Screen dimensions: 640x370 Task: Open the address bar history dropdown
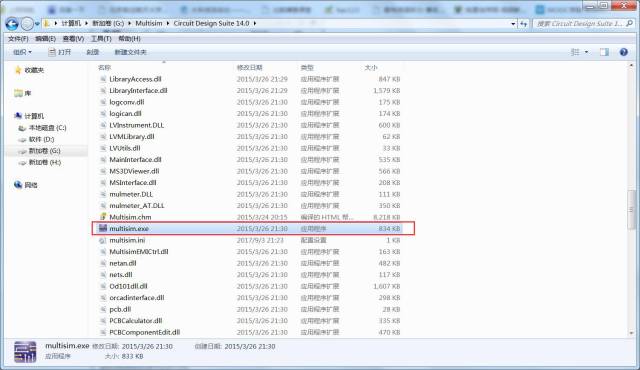[x=513, y=24]
